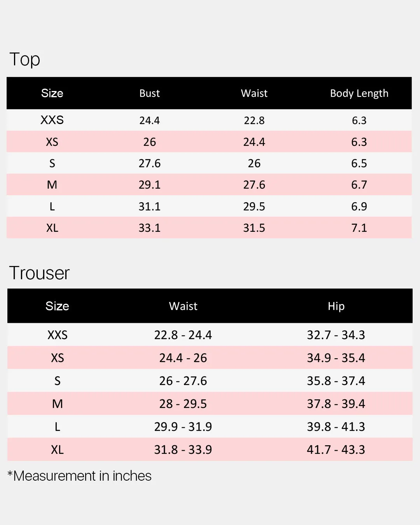Click the Trouser section heading

39,273
